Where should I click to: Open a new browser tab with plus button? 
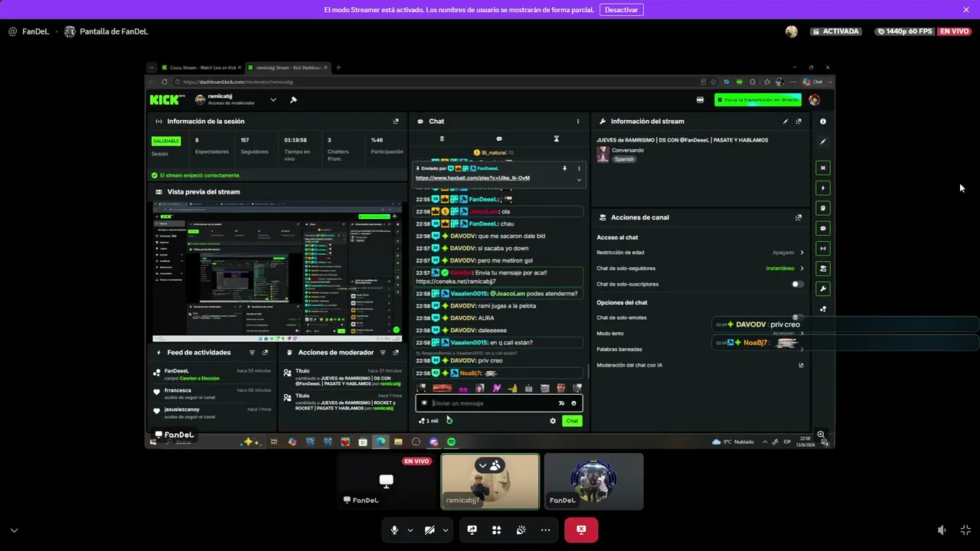coord(338,67)
